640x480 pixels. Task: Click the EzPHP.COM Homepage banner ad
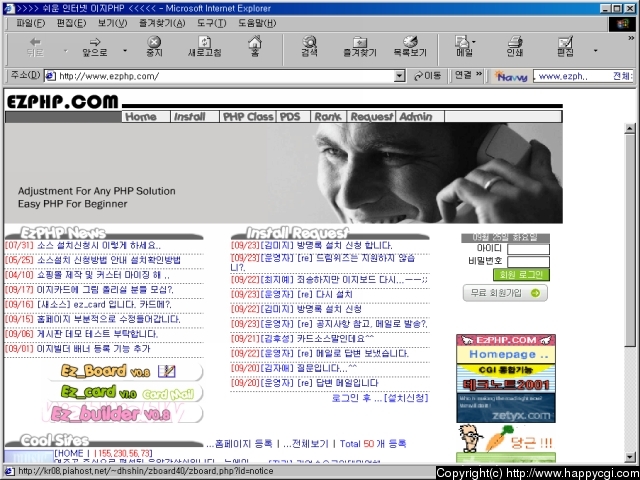506,349
